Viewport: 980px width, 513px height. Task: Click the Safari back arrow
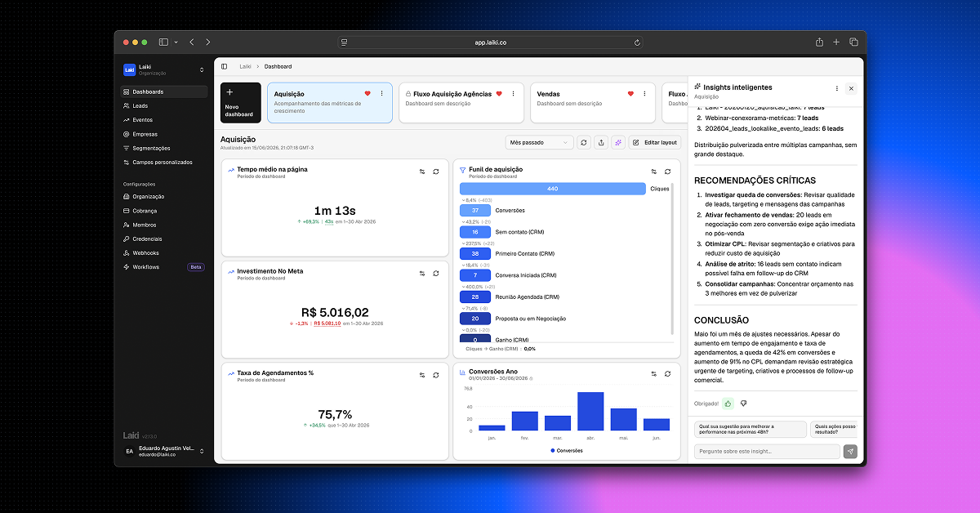pyautogui.click(x=192, y=42)
